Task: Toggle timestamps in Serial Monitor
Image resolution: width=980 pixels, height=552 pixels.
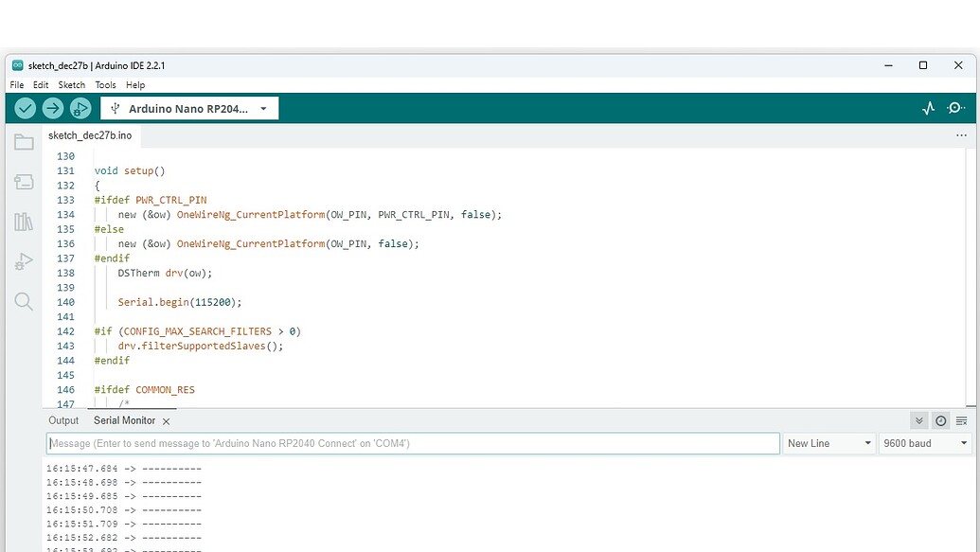Action: click(940, 420)
